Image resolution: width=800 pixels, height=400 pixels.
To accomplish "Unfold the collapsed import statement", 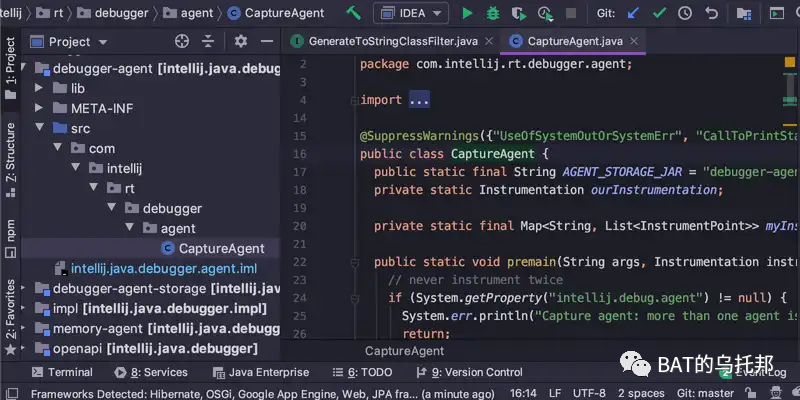I will click(x=419, y=100).
